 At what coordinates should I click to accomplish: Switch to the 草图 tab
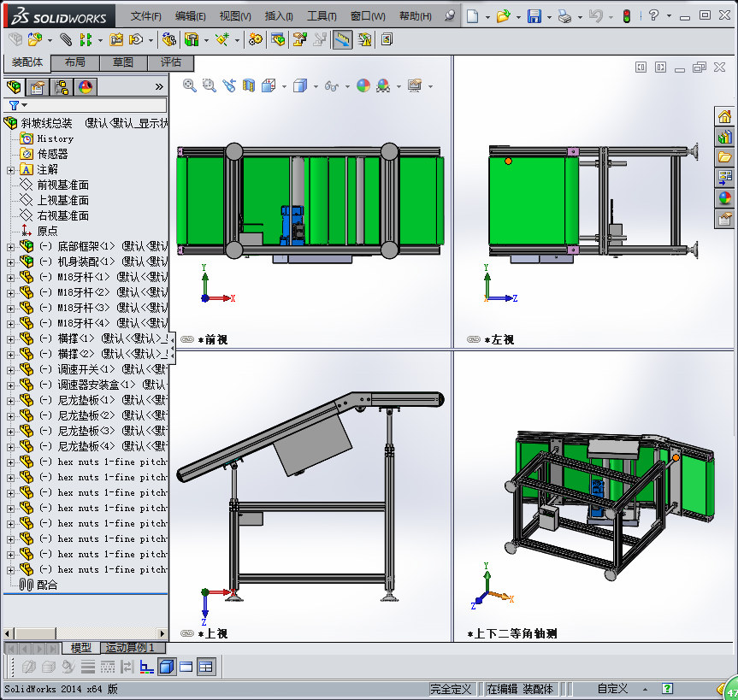pos(123,62)
